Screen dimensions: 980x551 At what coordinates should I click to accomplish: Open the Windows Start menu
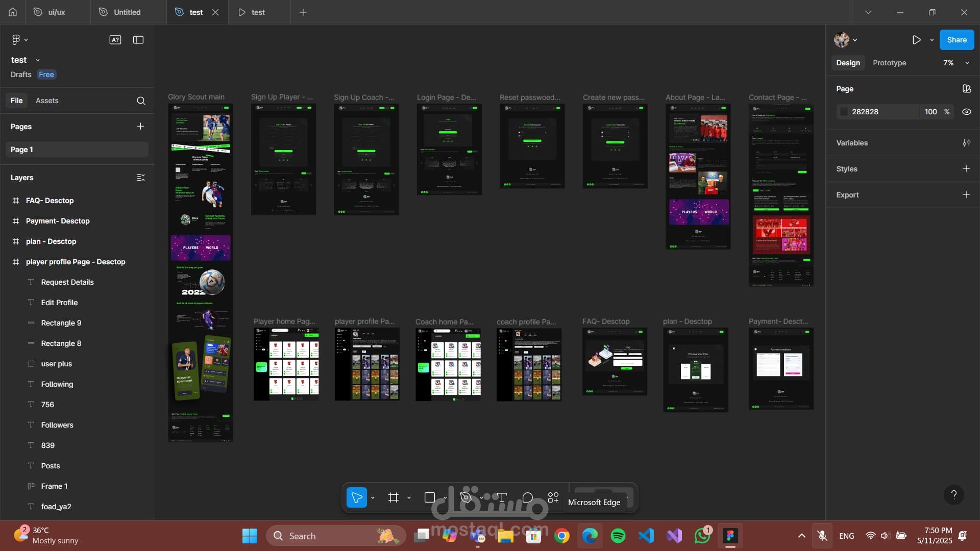(x=250, y=536)
